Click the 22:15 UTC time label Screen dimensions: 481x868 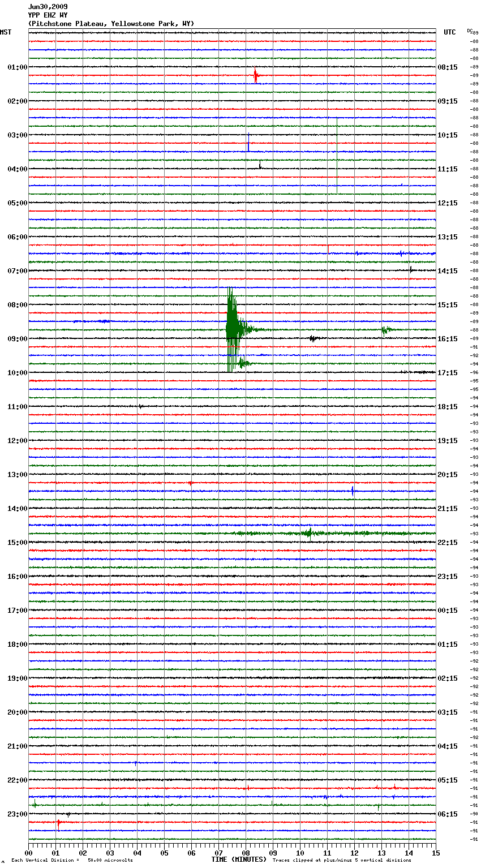(x=448, y=543)
